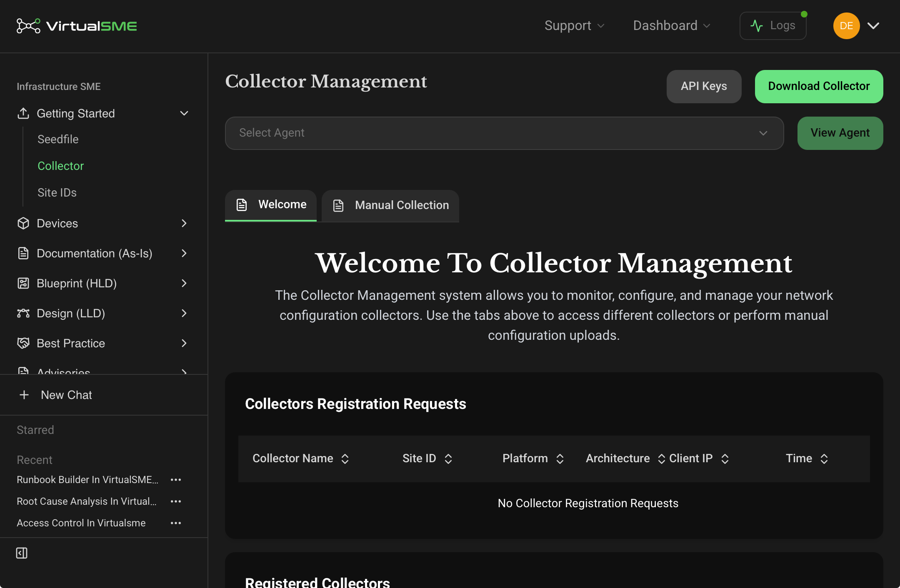Open the Support dropdown menu

click(x=574, y=26)
